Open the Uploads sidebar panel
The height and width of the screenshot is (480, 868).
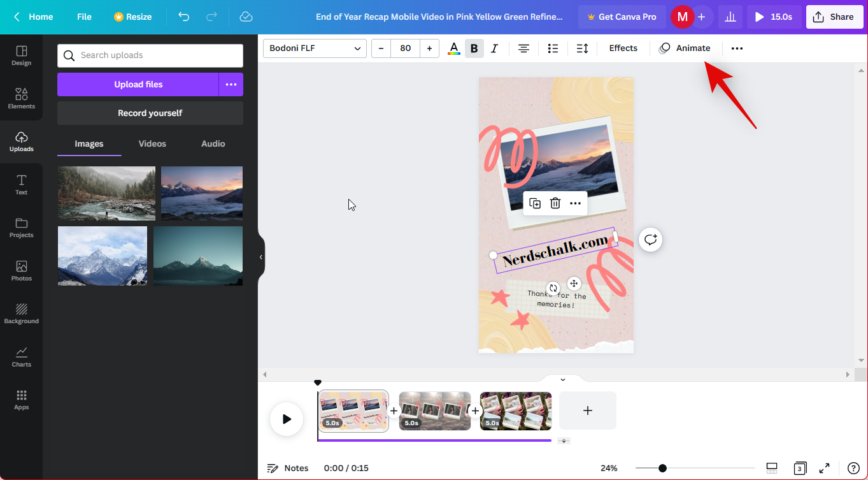click(x=21, y=142)
